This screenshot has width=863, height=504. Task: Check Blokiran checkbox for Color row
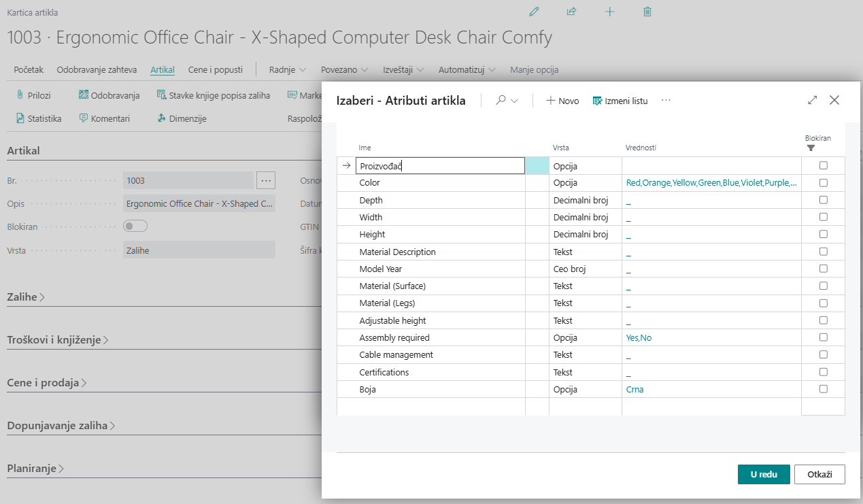823,183
